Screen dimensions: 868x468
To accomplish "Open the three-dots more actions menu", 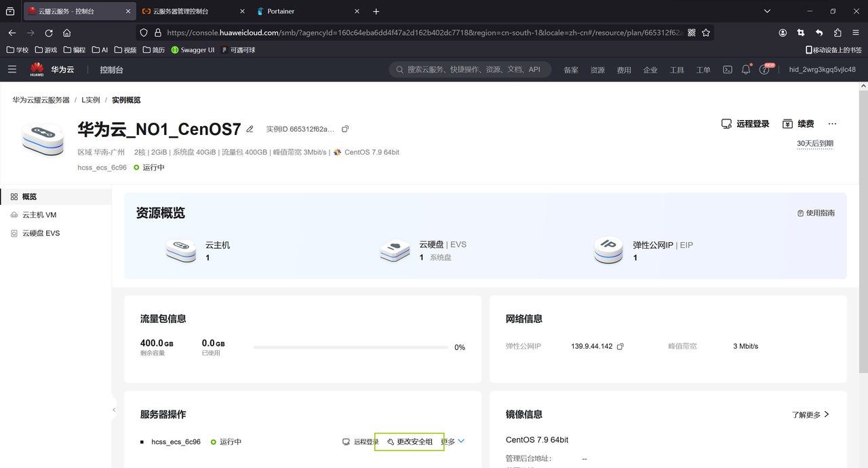I will [x=832, y=124].
